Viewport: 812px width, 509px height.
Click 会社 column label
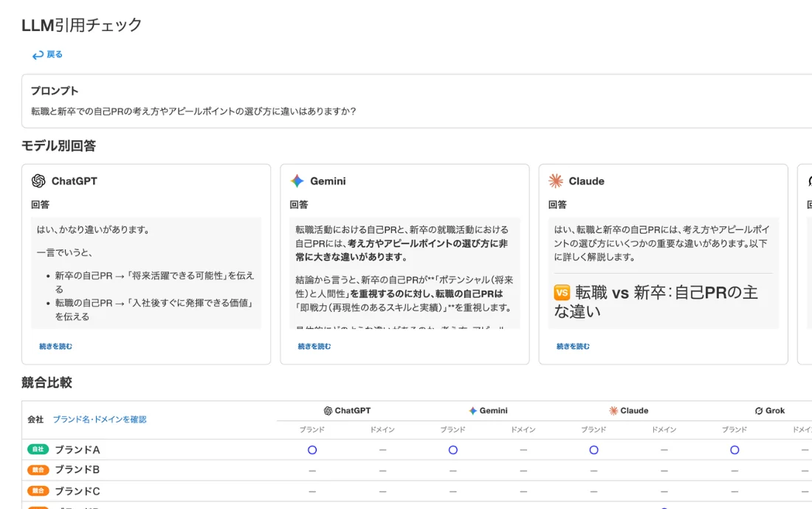[x=35, y=420]
